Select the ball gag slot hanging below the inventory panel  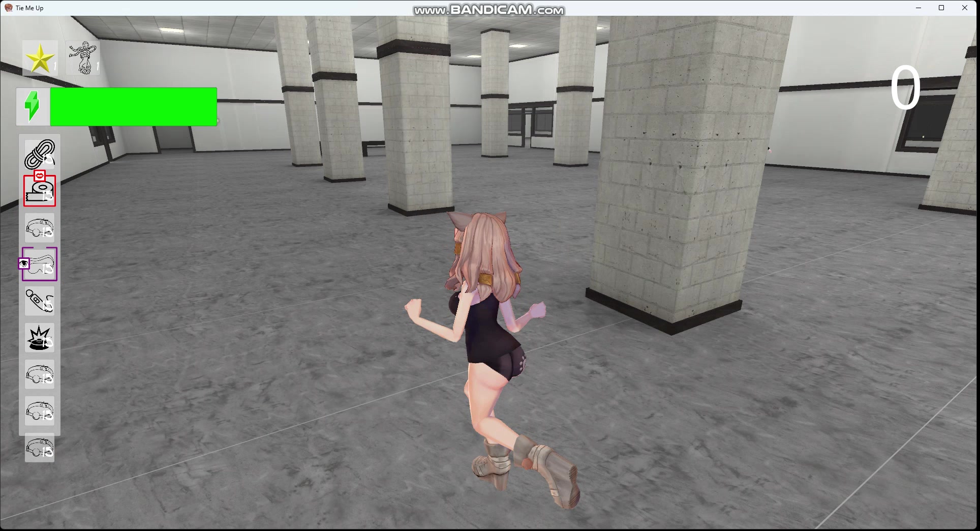(40, 448)
